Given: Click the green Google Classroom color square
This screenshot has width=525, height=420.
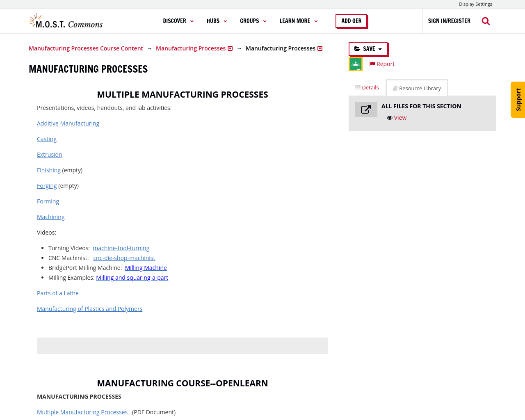Looking at the screenshot, I should pos(355,64).
